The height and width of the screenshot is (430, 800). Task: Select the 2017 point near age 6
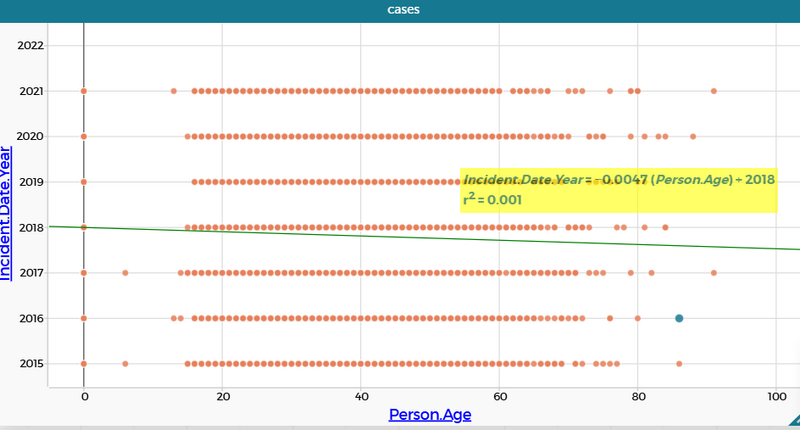(125, 272)
